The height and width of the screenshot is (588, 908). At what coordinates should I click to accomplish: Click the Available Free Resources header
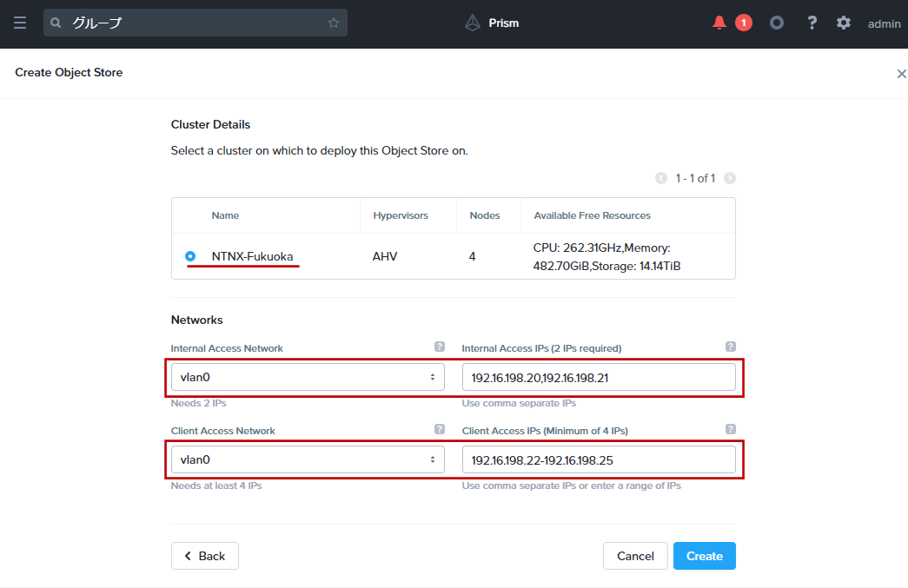(x=593, y=215)
